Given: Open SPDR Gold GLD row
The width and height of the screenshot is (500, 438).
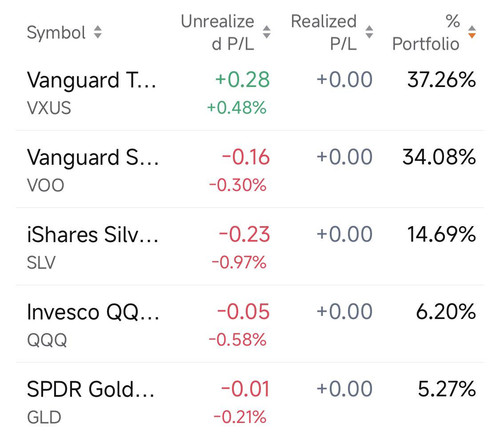Looking at the screenshot, I should 250,400.
